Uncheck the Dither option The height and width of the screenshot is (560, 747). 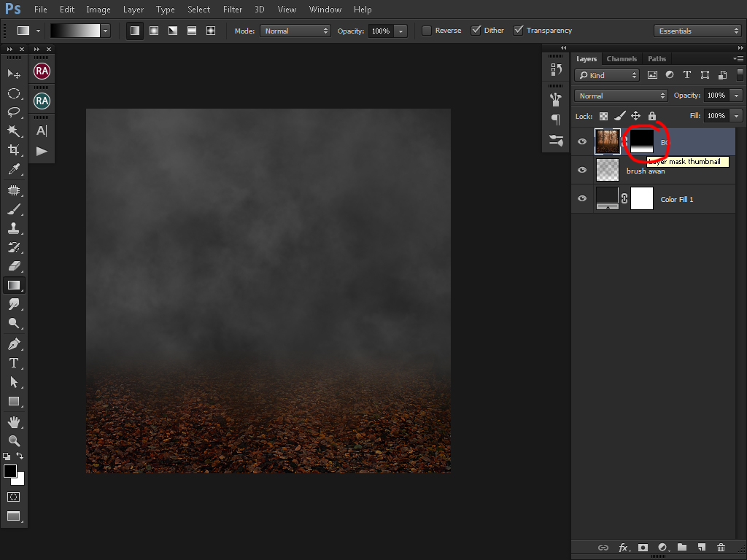(476, 31)
